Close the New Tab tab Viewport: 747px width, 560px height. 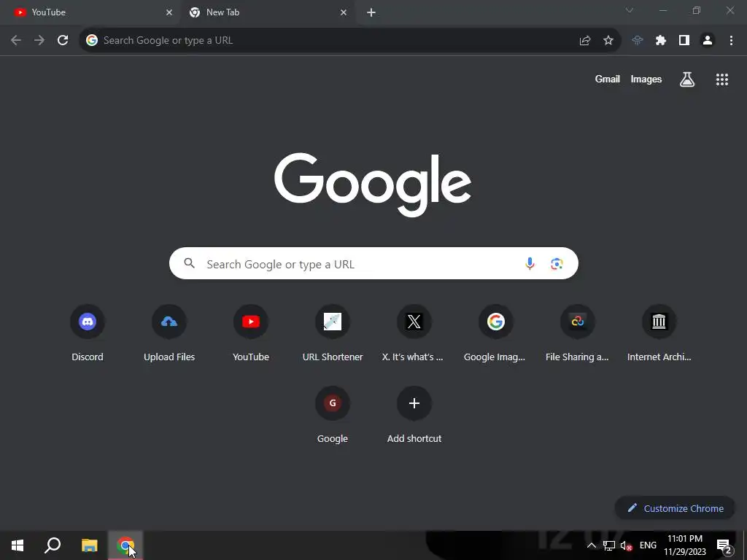344,12
